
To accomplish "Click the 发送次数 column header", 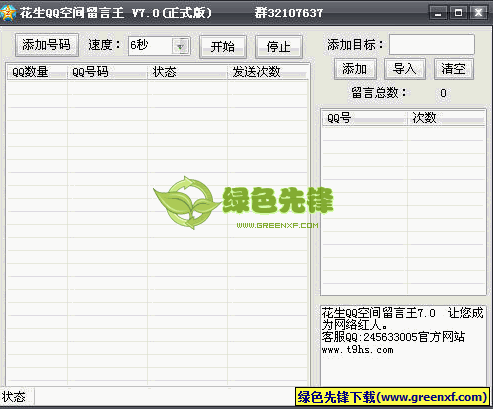I will 267,72.
